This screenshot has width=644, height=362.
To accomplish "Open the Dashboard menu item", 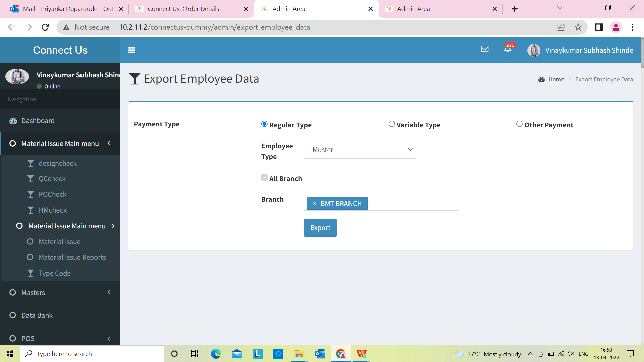I will 60,121.
